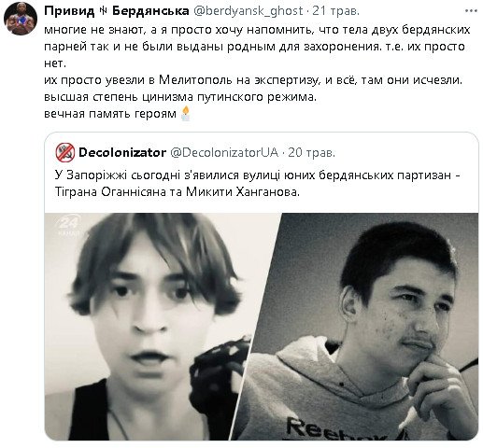This screenshot has height=448, width=483.
Task: Open the quoted tweet text about Запоріжжі streets
Action: click(x=258, y=184)
